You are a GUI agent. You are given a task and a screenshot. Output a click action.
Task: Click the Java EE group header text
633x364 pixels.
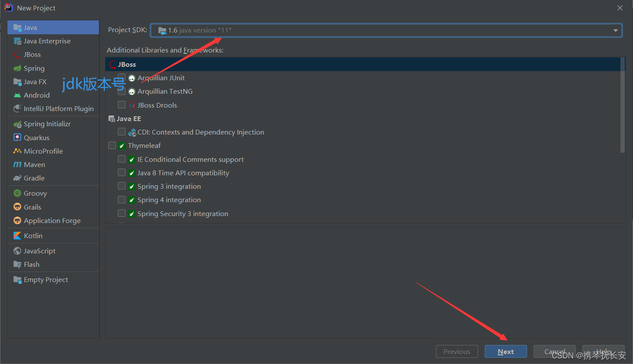[129, 119]
